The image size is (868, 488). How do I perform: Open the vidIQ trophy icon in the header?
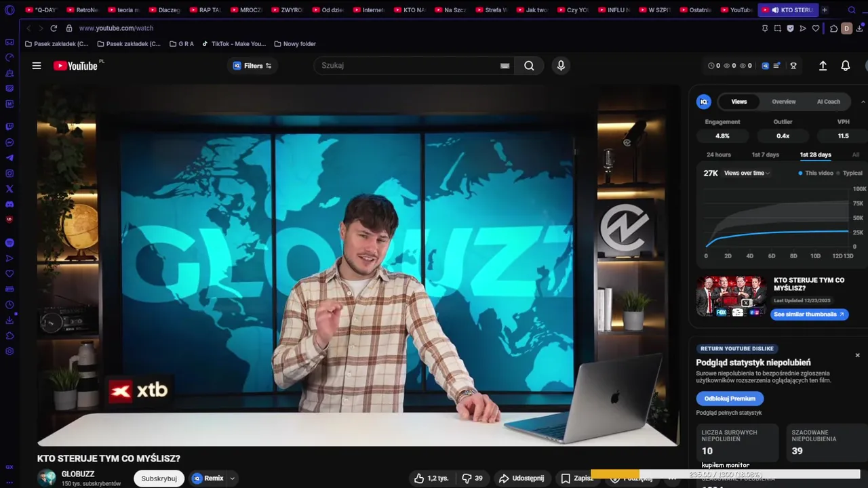click(x=793, y=66)
